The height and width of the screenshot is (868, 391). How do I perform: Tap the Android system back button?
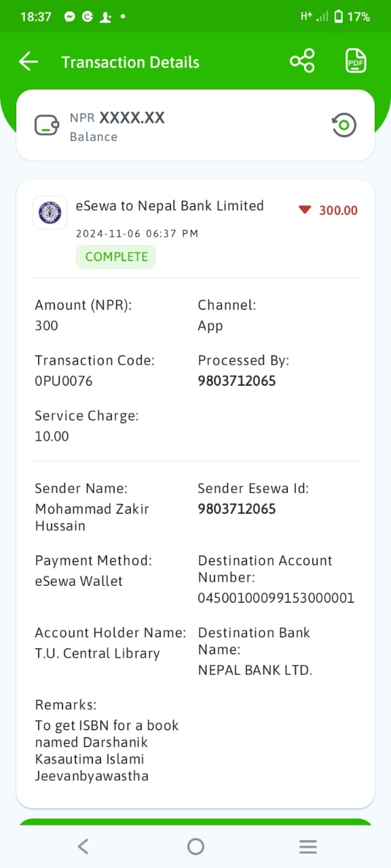[x=83, y=846]
